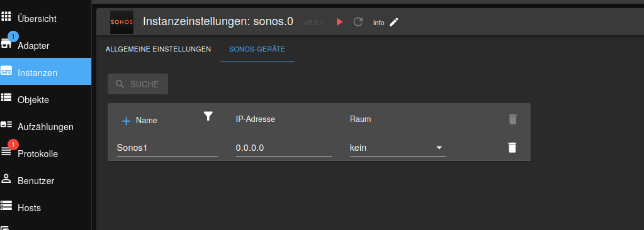Switch to Allgemeine Einstellungen tab
The width and height of the screenshot is (644, 230).
pos(158,49)
